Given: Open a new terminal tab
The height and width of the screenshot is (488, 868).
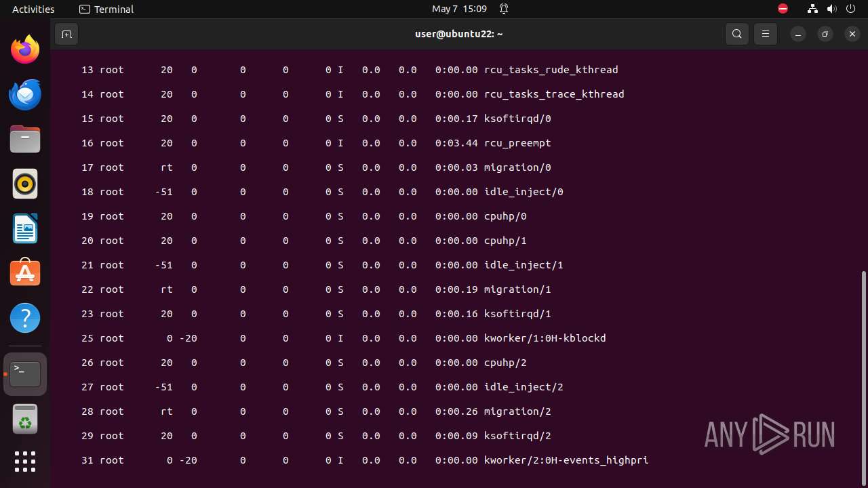Looking at the screenshot, I should (66, 34).
